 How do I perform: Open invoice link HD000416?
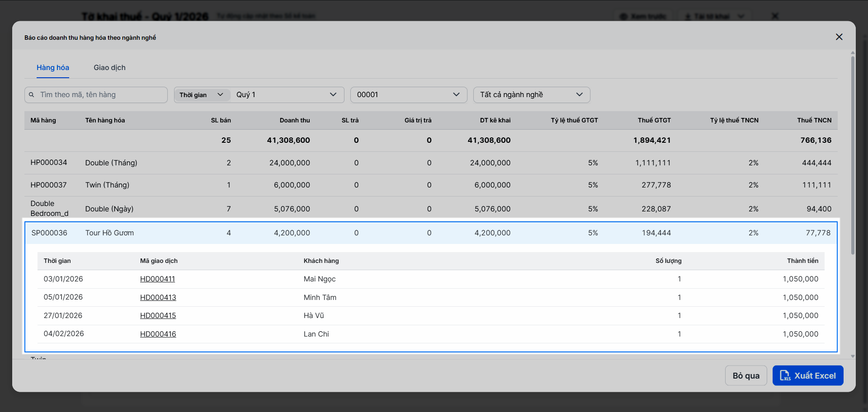[x=158, y=334]
